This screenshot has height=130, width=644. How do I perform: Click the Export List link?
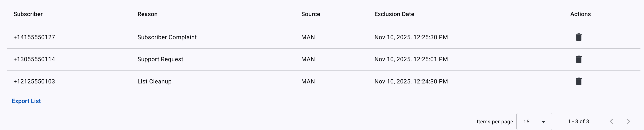coord(26,101)
